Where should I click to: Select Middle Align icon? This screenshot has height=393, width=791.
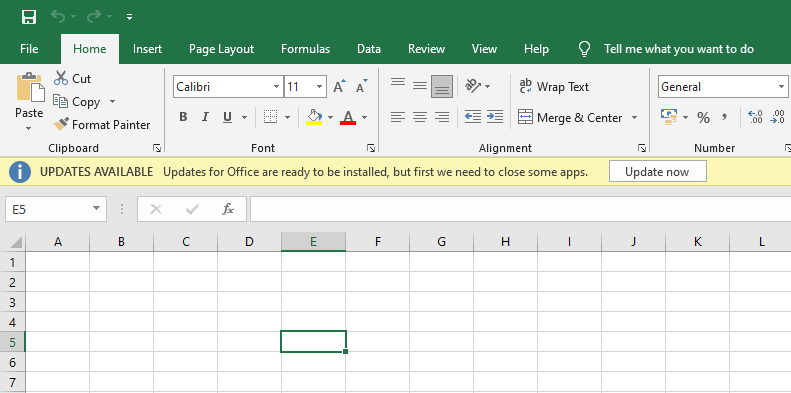coord(420,86)
